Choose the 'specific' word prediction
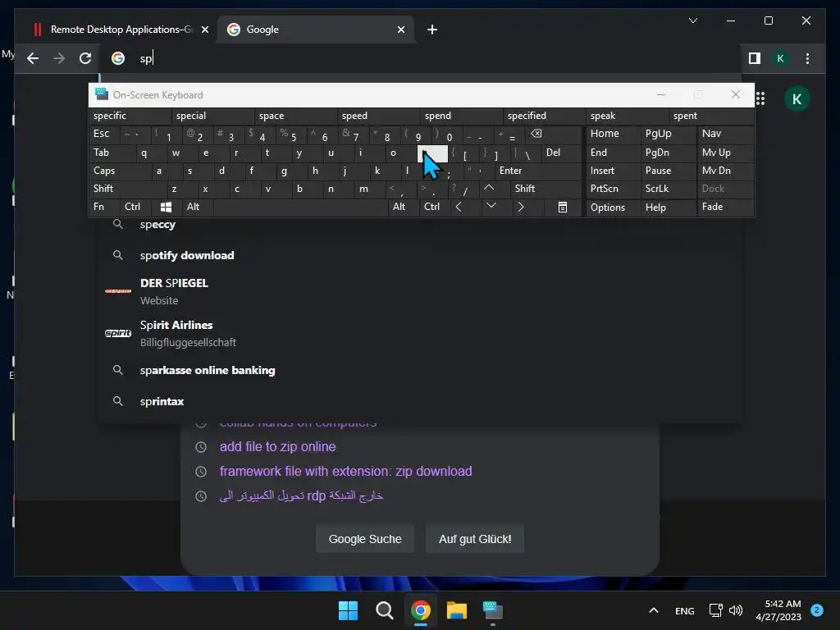840x630 pixels. (130, 116)
